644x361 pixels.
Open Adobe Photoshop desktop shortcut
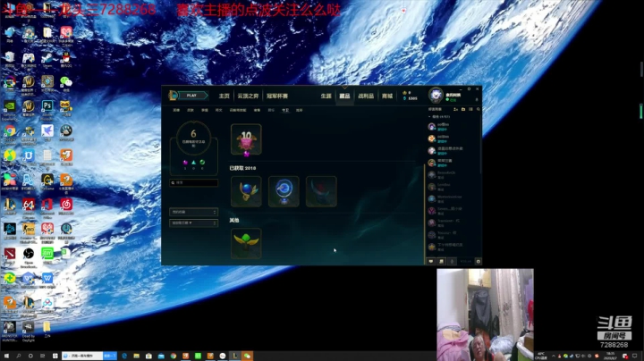(47, 108)
